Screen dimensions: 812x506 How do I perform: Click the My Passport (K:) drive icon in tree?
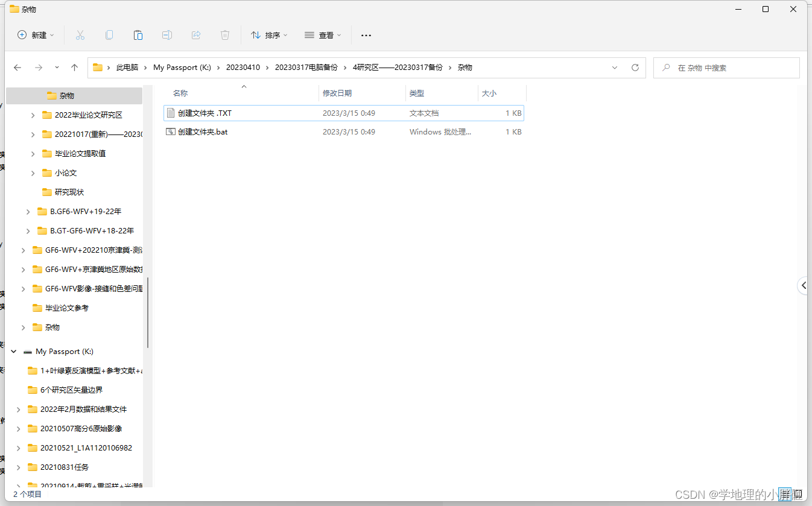click(27, 351)
